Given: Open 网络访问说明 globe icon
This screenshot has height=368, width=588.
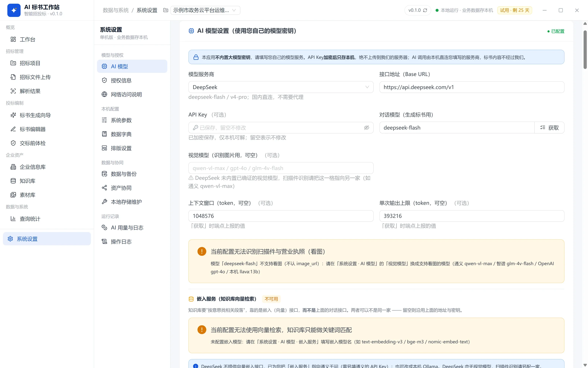Looking at the screenshot, I should point(104,94).
